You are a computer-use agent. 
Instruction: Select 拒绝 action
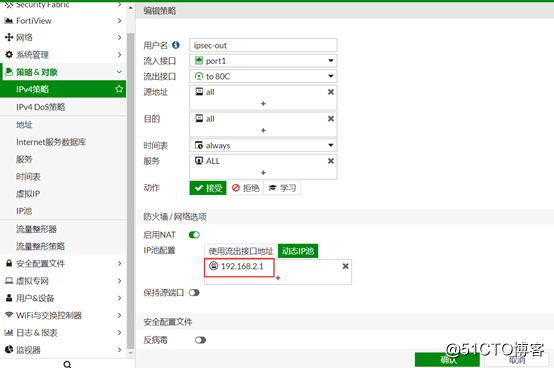(245, 188)
